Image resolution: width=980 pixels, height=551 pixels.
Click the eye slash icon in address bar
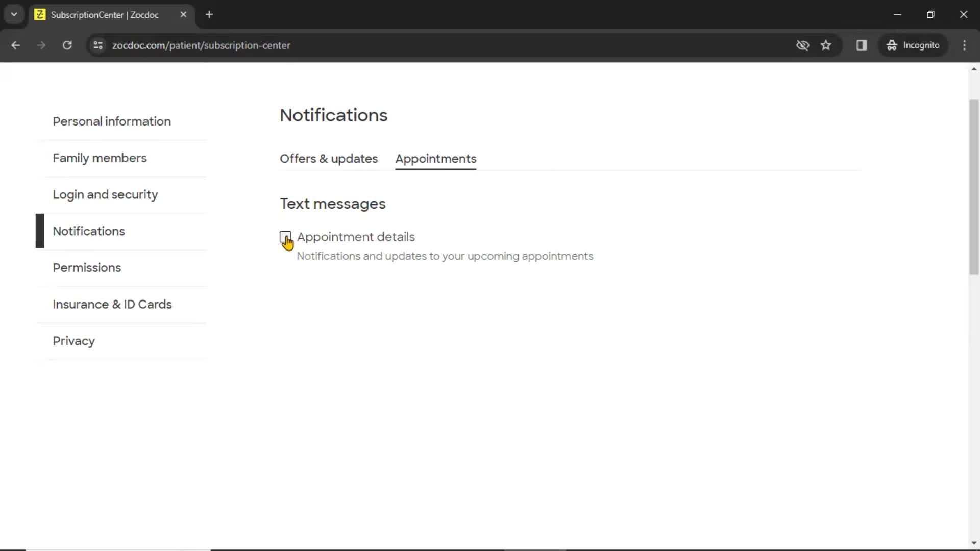(803, 45)
